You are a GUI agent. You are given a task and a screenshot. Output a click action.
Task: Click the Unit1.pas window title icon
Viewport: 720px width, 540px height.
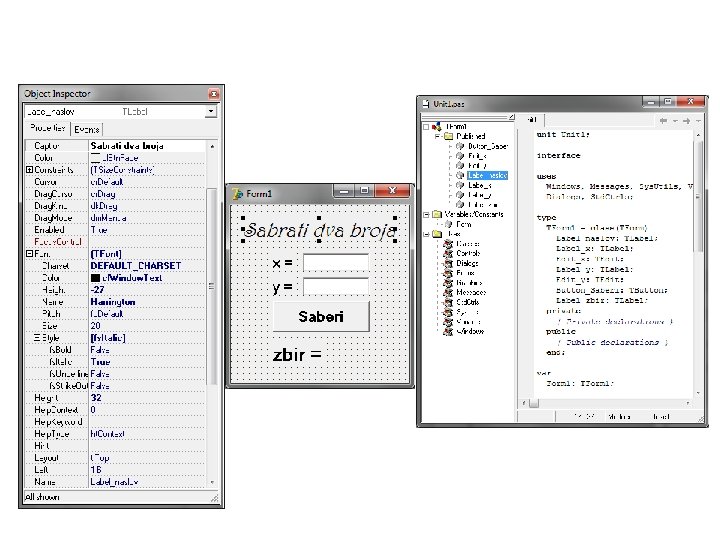(426, 104)
